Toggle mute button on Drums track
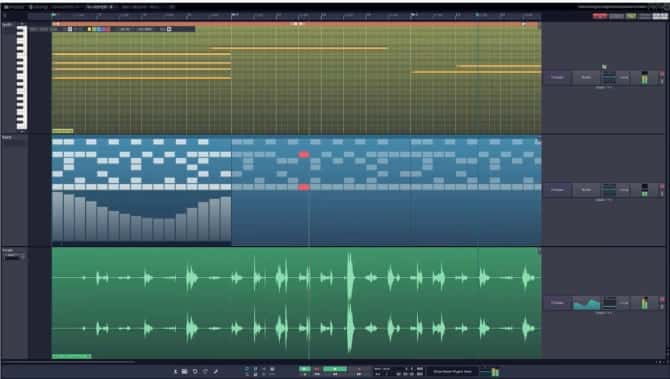 pos(662,187)
